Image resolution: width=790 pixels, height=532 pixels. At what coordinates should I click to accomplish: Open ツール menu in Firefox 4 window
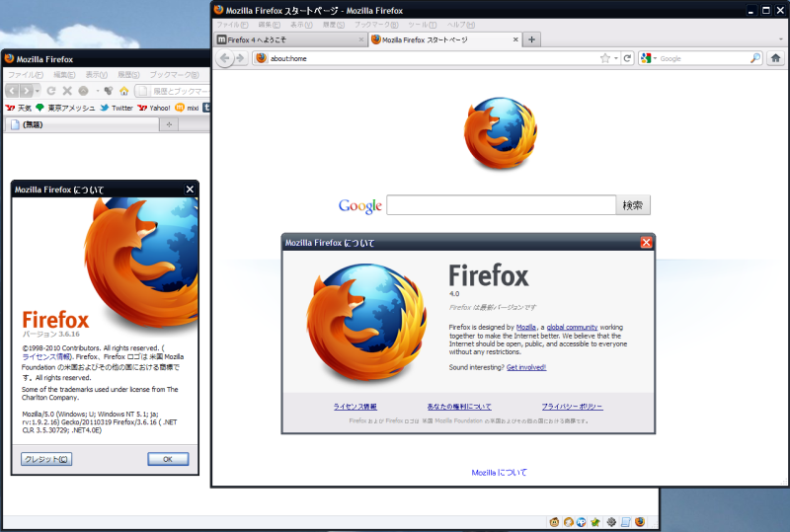coord(423,25)
